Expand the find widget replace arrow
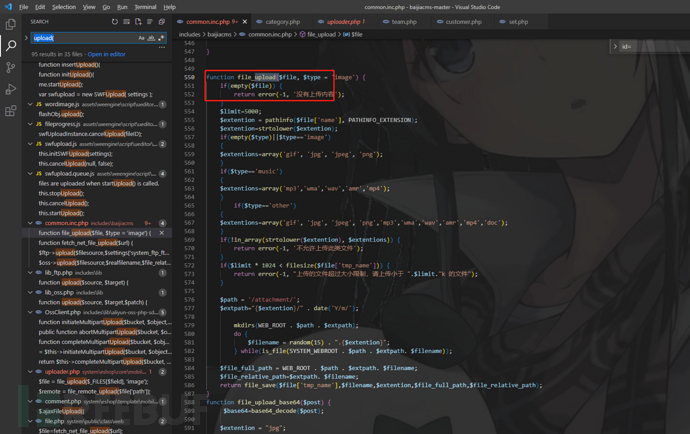 (x=615, y=46)
